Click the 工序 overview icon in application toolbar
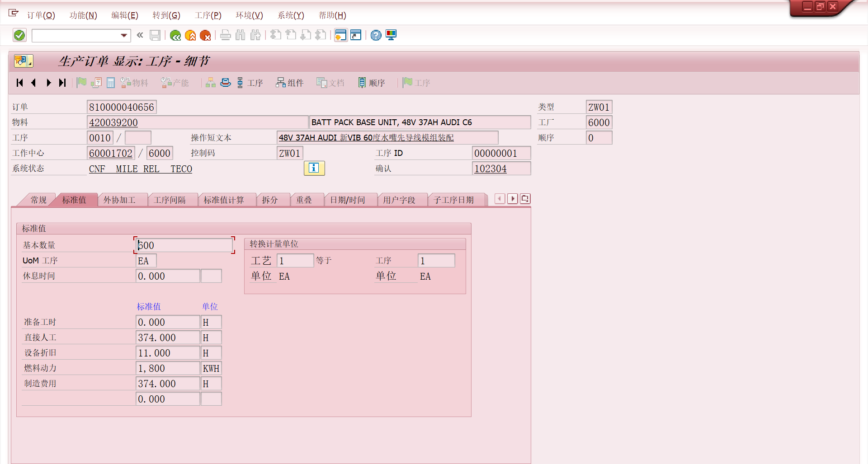Image resolution: width=868 pixels, height=464 pixels. pyautogui.click(x=250, y=83)
